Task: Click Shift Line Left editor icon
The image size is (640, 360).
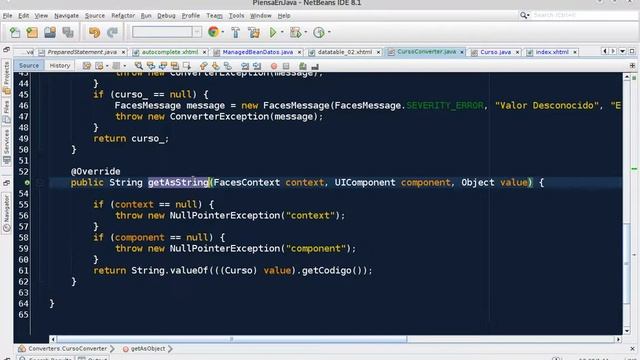Action: (x=245, y=66)
